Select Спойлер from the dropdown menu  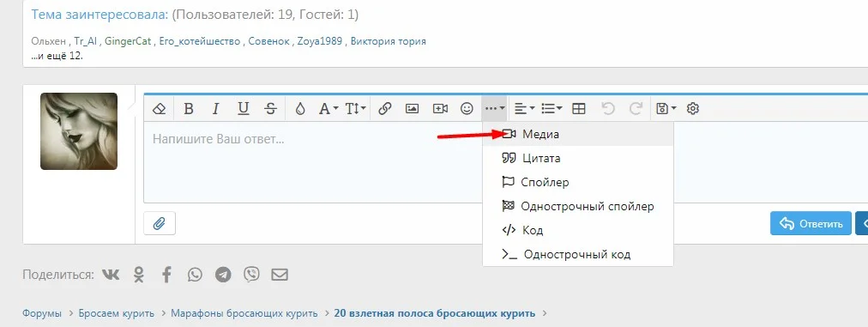(578, 182)
